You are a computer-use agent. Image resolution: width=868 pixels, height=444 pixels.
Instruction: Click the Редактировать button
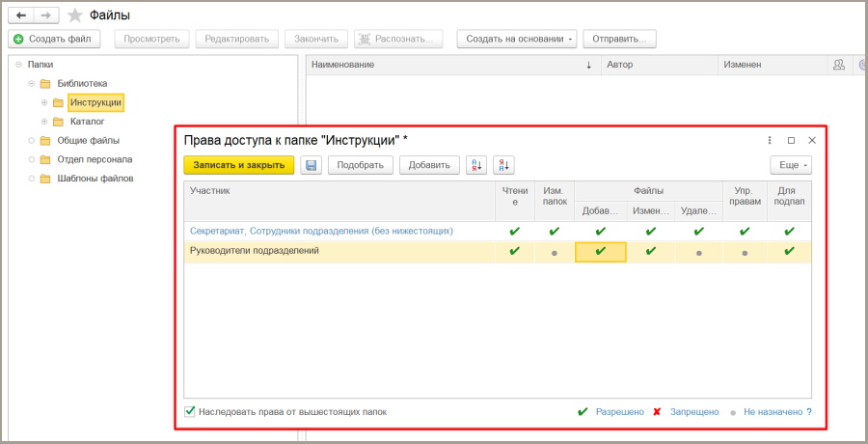click(237, 39)
